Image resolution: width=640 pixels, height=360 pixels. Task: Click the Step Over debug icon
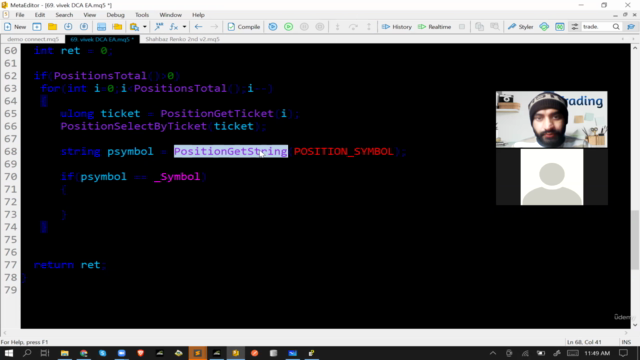(353, 27)
